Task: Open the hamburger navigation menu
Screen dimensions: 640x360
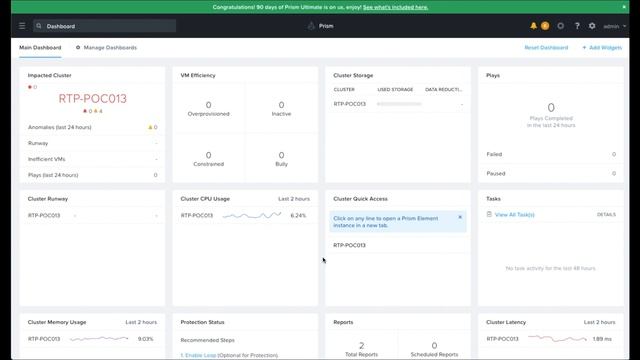Action: click(x=22, y=26)
